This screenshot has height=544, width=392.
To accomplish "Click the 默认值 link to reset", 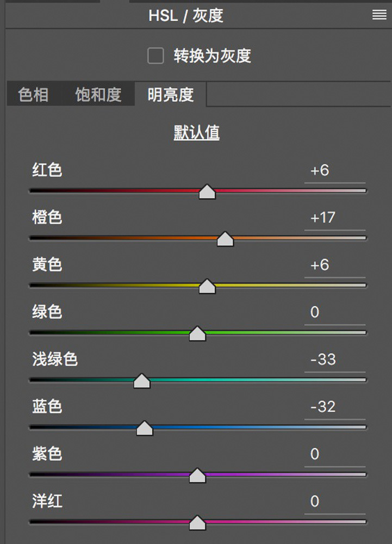I will [x=196, y=133].
